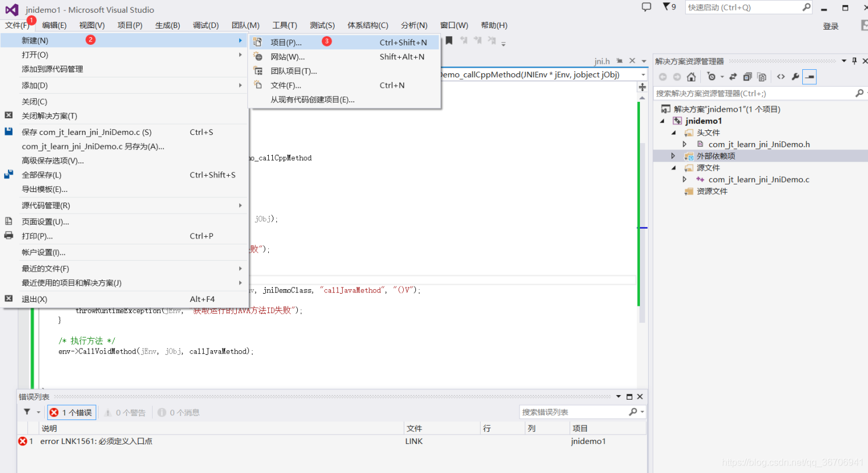Select 文件(F)... in the New submenu
Image resolution: width=868 pixels, height=473 pixels.
[344, 85]
